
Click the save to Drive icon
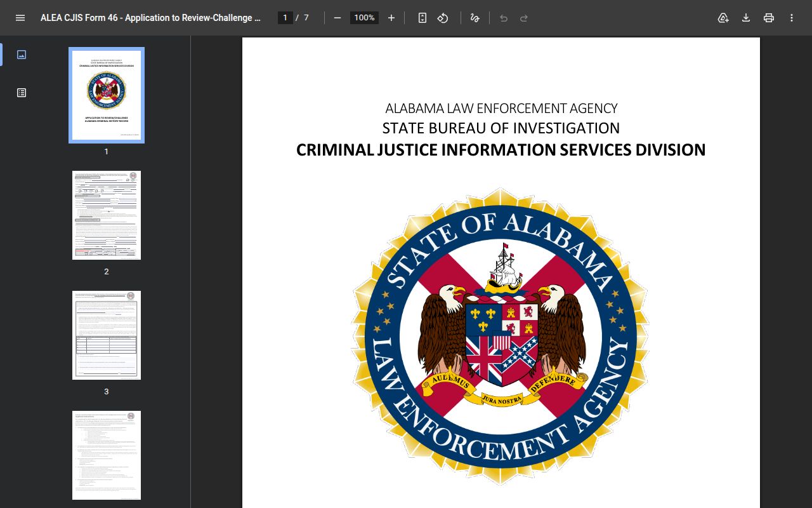coord(723,18)
